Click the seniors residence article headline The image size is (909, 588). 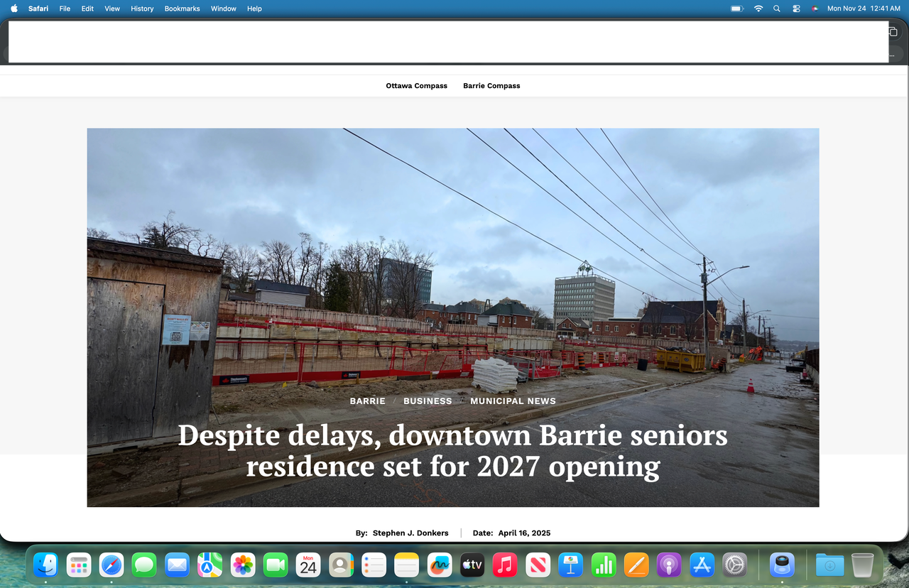click(452, 450)
